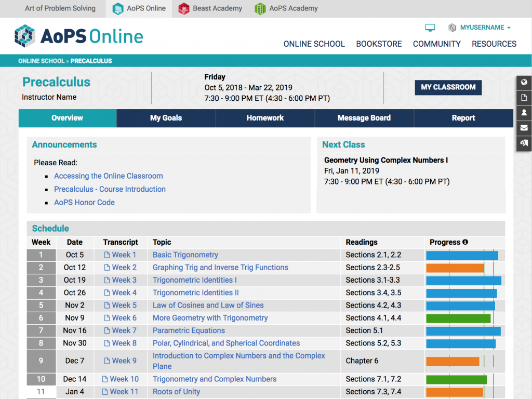Open the AoPS Honor Code link
This screenshot has height=399, width=532.
coord(85,202)
